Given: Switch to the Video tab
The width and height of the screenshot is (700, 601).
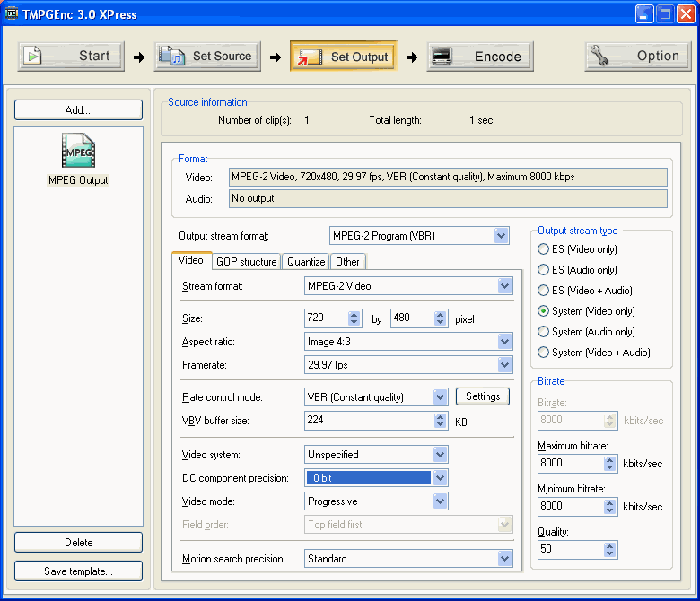Looking at the screenshot, I should click(x=191, y=260).
